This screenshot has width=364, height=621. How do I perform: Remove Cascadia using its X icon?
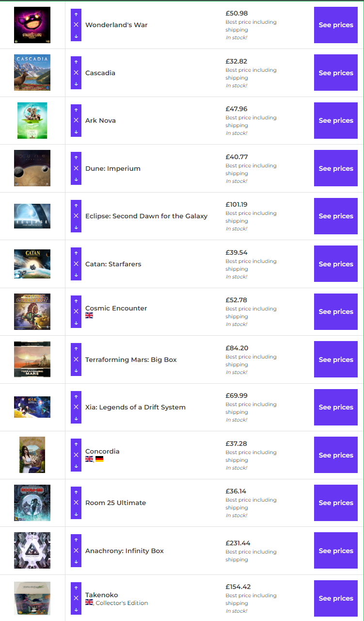point(76,73)
